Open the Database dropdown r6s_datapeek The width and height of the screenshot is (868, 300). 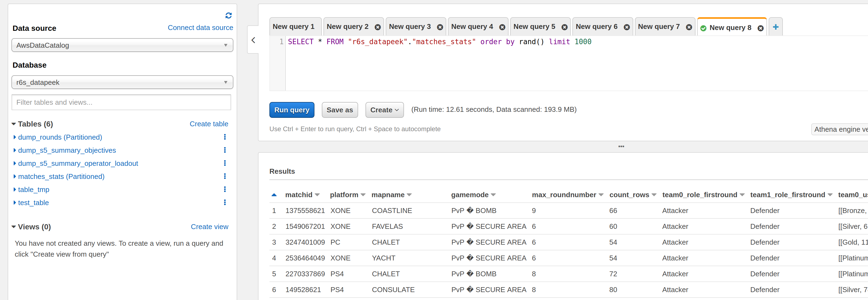[122, 82]
